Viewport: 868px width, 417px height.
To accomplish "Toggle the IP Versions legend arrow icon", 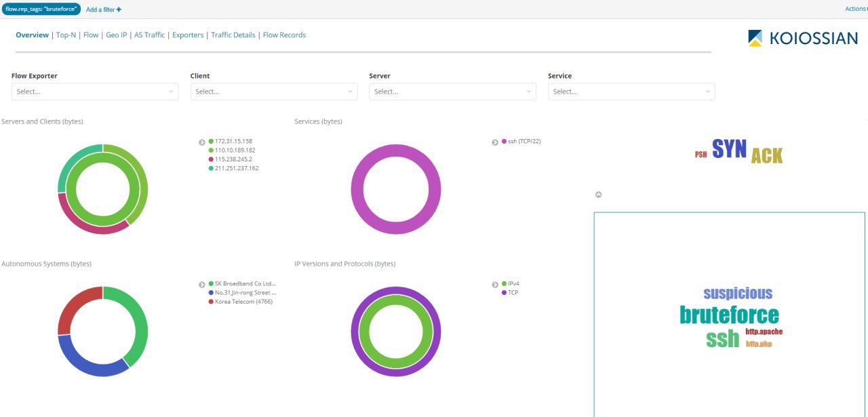I will tap(494, 285).
